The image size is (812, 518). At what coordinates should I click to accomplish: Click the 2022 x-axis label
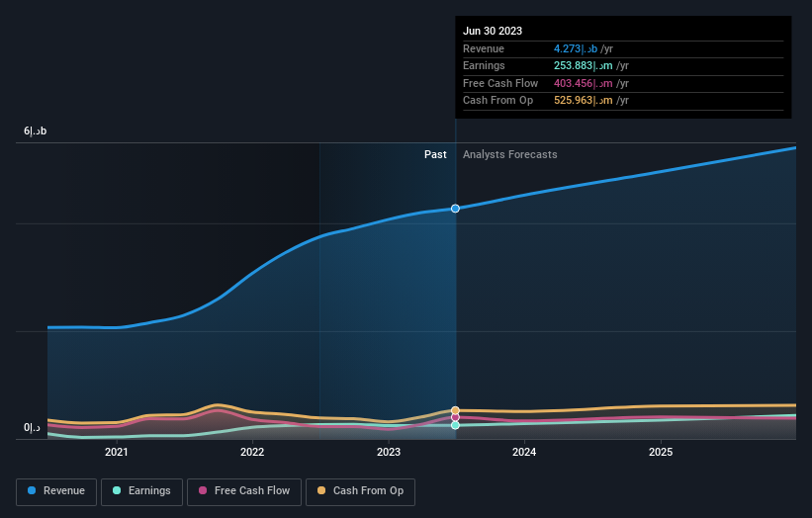tap(252, 453)
